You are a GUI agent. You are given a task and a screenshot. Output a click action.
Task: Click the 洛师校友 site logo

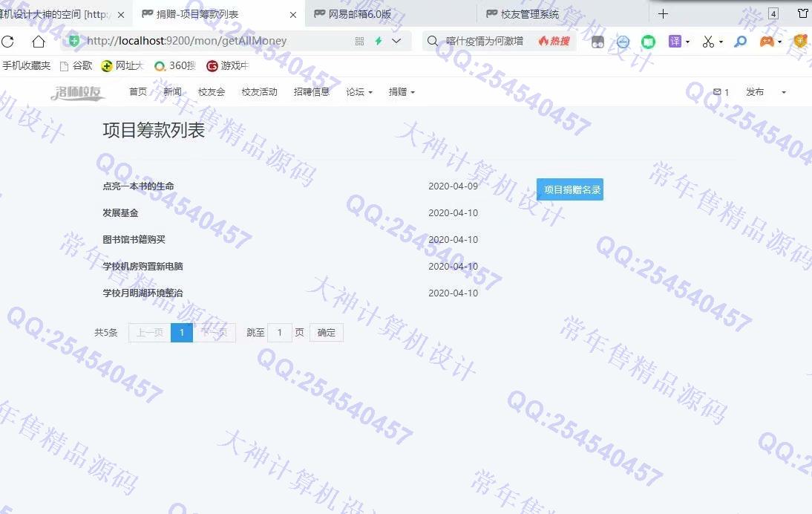78,92
